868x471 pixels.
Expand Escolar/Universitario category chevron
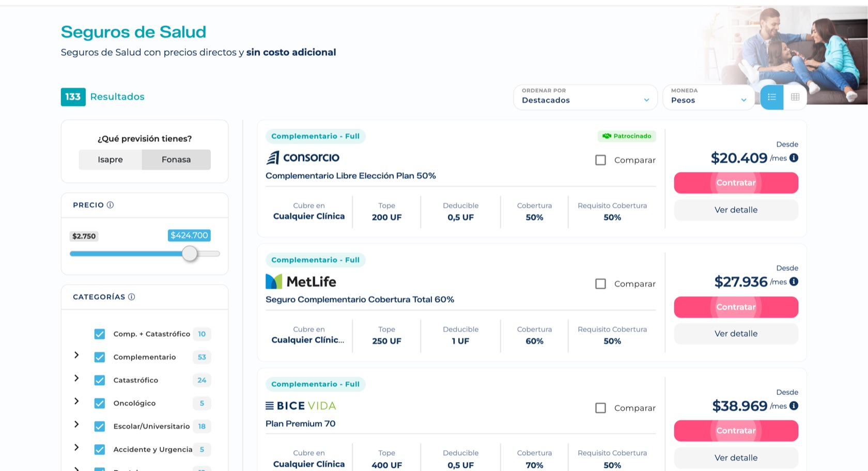76,424
